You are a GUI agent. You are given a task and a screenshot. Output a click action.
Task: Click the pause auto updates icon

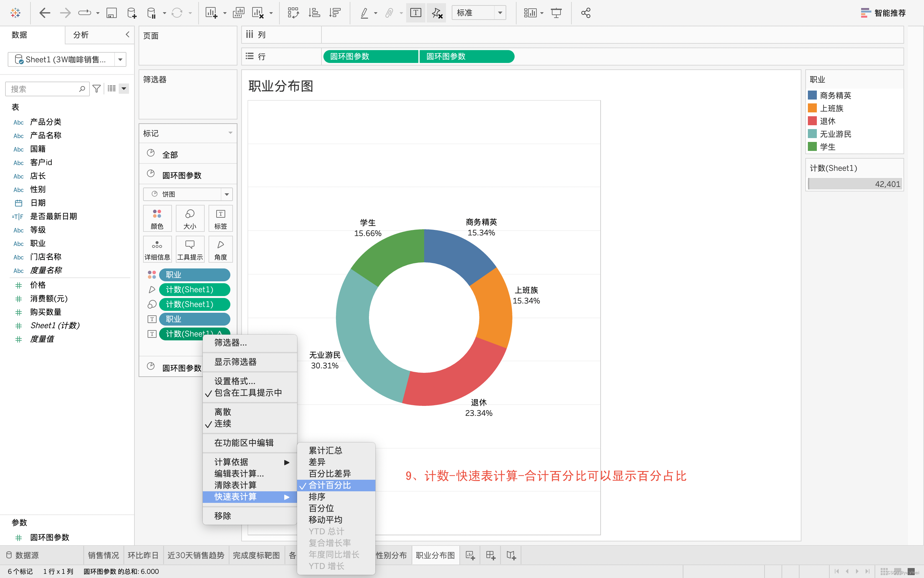click(x=151, y=13)
